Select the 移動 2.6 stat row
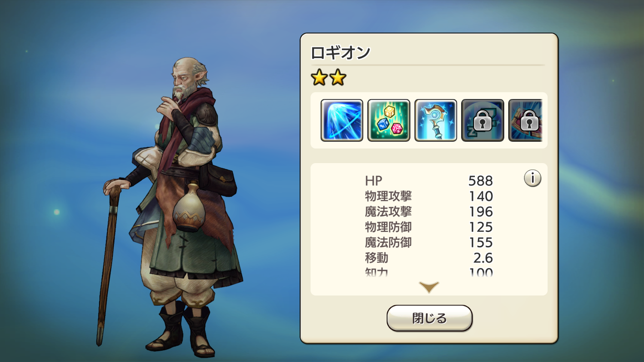Screen dimensions: 644x362 tap(429, 258)
